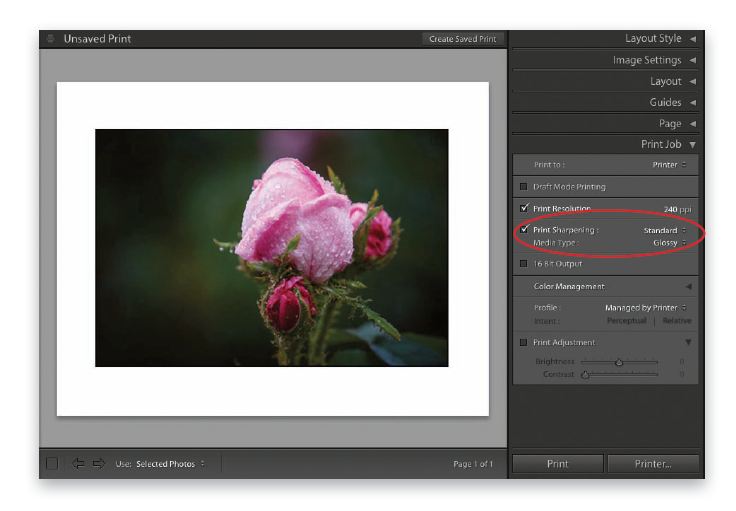
Task: Click the Brightness slider handle
Action: coord(619,362)
